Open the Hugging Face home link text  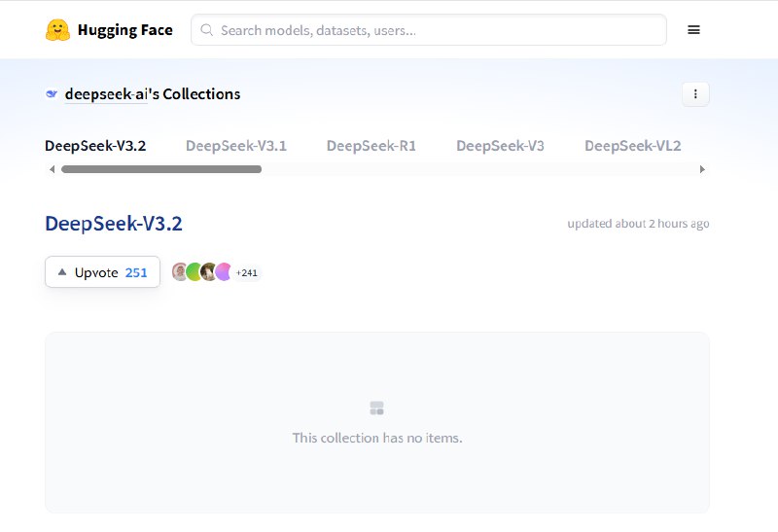[x=125, y=30]
